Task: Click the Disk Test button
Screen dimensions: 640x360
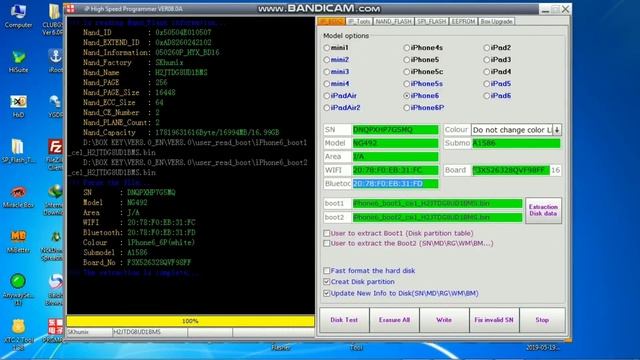Action: (x=344, y=320)
